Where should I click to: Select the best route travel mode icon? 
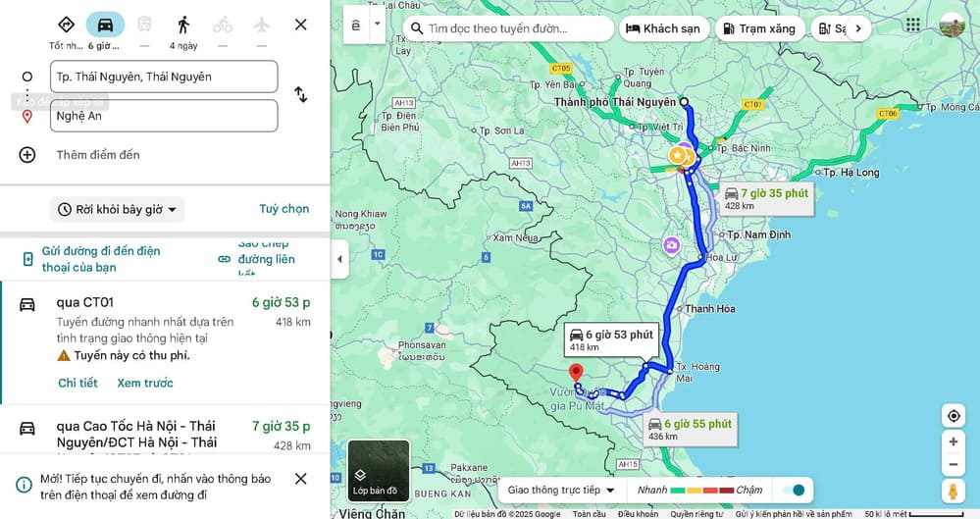67,25
